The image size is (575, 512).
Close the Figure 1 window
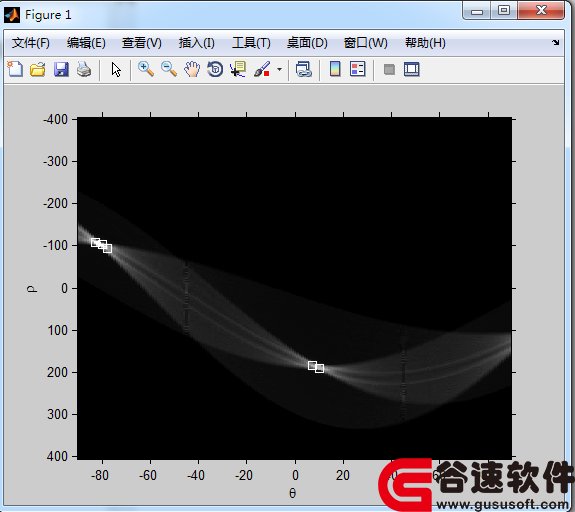[x=541, y=11]
